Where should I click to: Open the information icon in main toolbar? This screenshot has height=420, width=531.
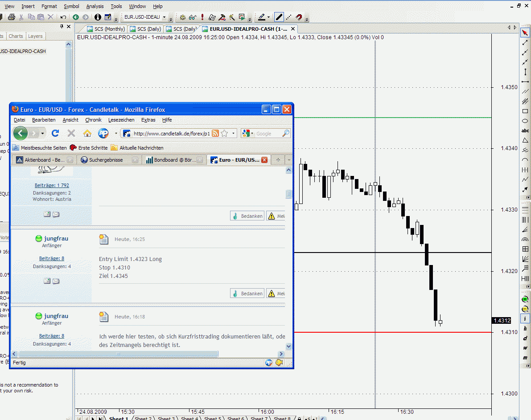(x=98, y=17)
